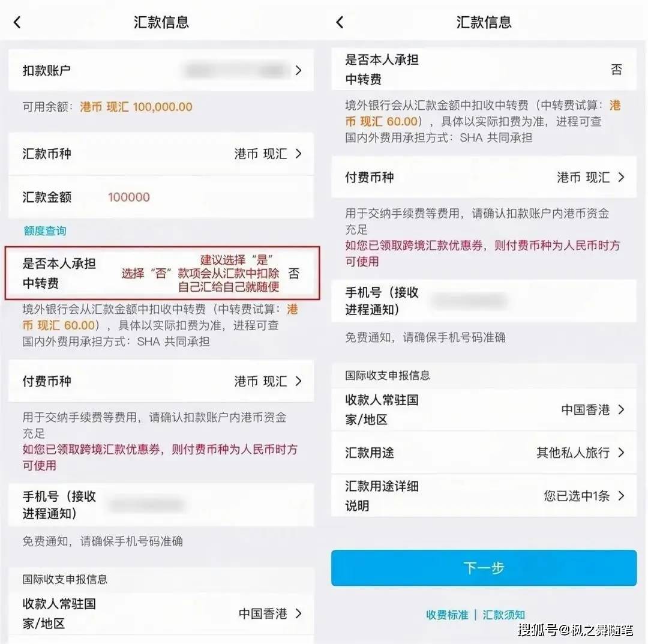Image resolution: width=648 pixels, height=644 pixels.
Task: Click chevron next to right 付费币种 row
Action: click(x=621, y=177)
